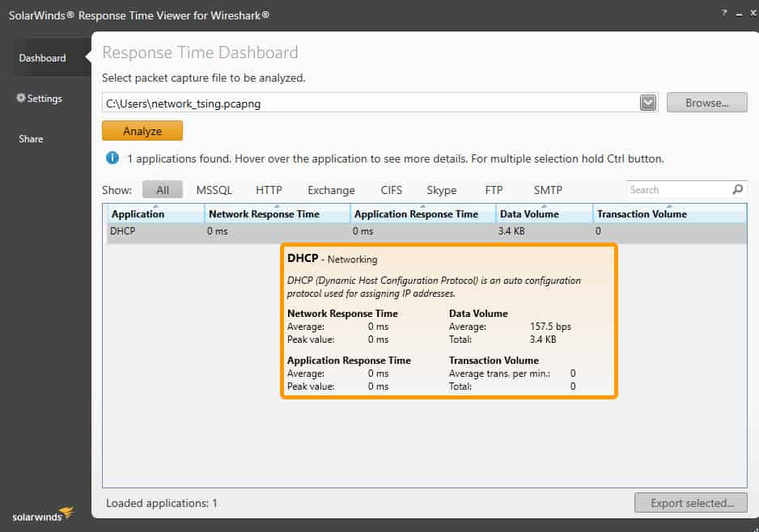Select the DHCP application row
This screenshot has height=532, width=759.
(x=426, y=232)
